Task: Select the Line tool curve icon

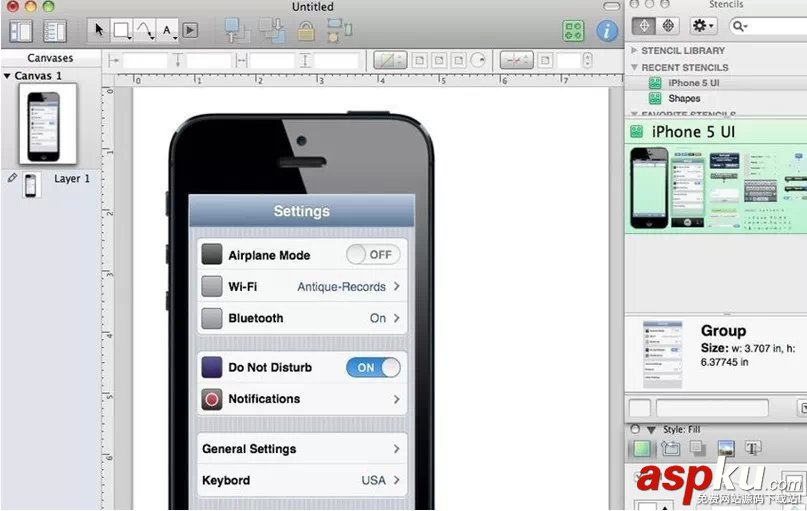Action: 145,30
